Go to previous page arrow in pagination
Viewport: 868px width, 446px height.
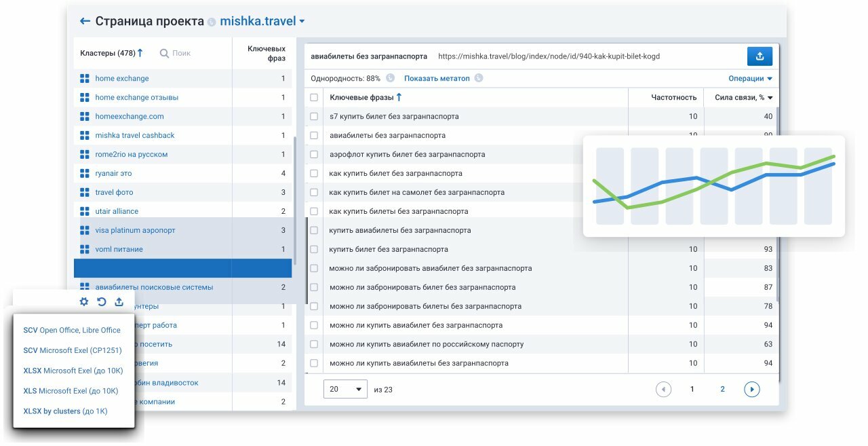(x=663, y=389)
